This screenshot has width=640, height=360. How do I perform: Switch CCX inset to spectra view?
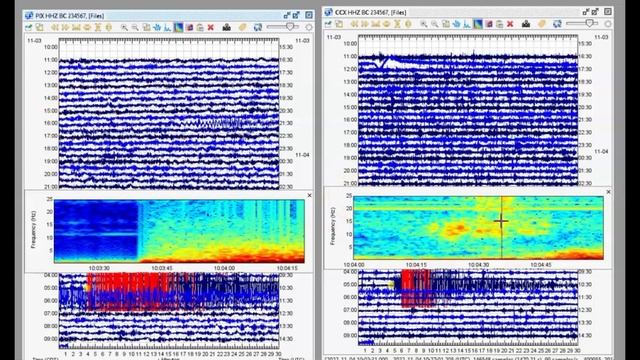pos(467,24)
